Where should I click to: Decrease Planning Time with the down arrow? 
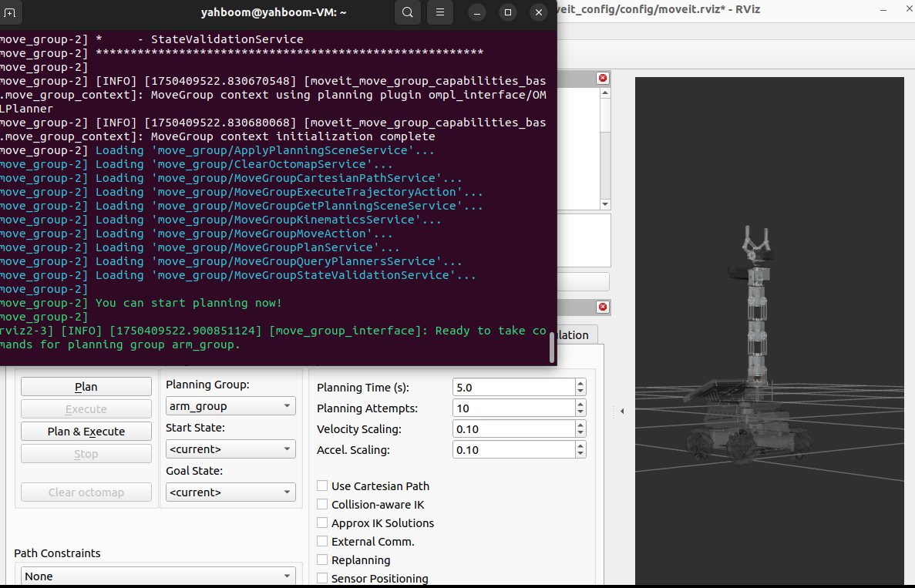[580, 391]
